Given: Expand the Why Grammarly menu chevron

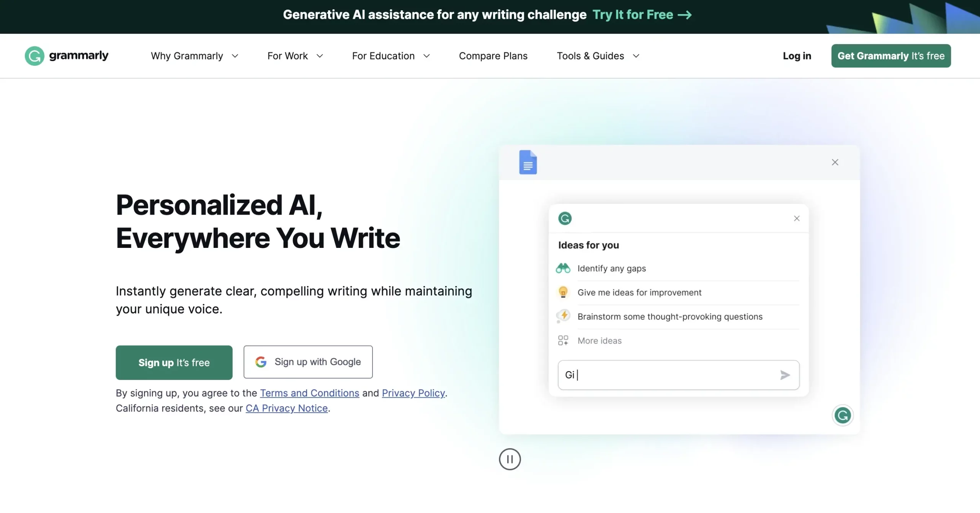Looking at the screenshot, I should [235, 56].
